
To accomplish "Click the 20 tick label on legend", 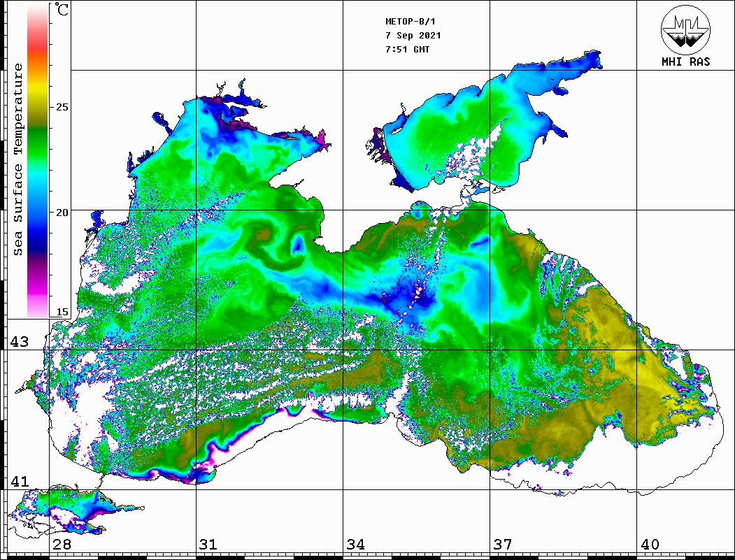I will pyautogui.click(x=62, y=213).
